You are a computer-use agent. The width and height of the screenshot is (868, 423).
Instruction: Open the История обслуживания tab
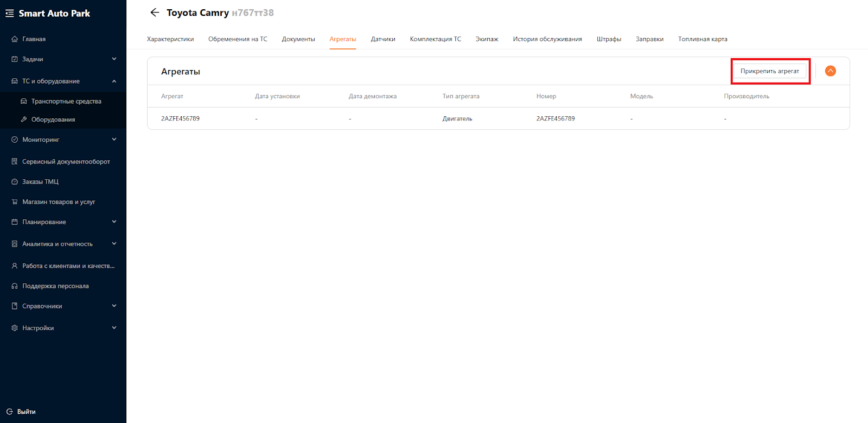547,39
